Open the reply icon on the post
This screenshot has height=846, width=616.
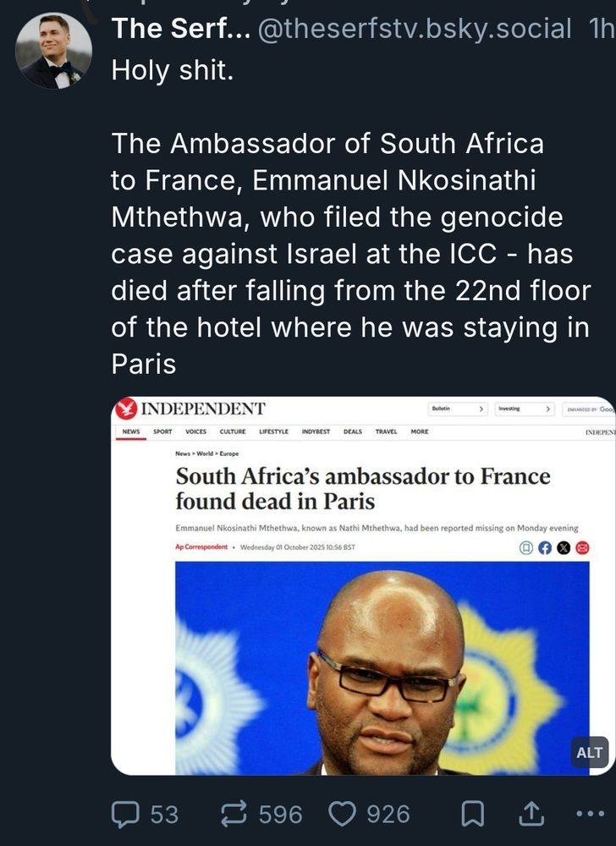click(124, 815)
